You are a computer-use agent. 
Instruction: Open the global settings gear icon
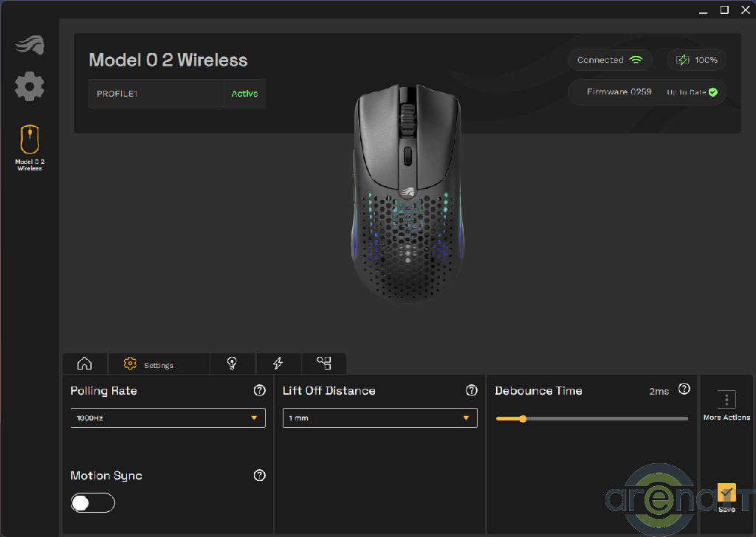(30, 87)
